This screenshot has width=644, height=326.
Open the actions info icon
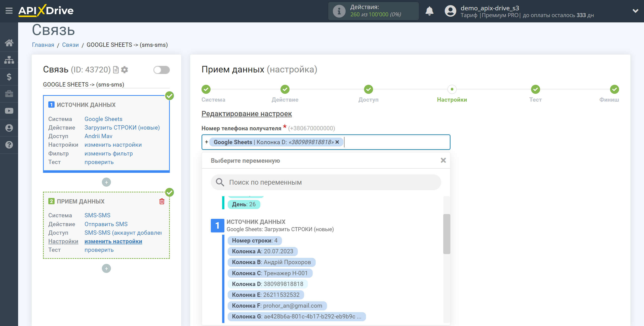coord(339,11)
